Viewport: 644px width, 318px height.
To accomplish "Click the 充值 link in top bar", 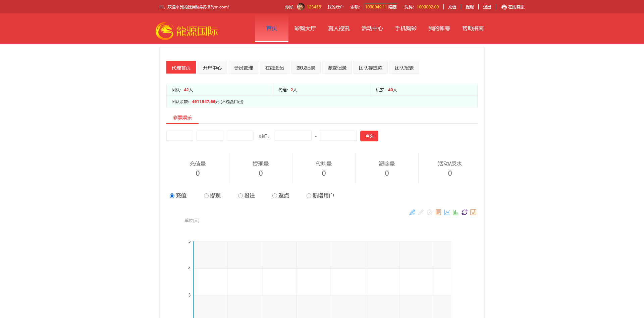I will (452, 7).
